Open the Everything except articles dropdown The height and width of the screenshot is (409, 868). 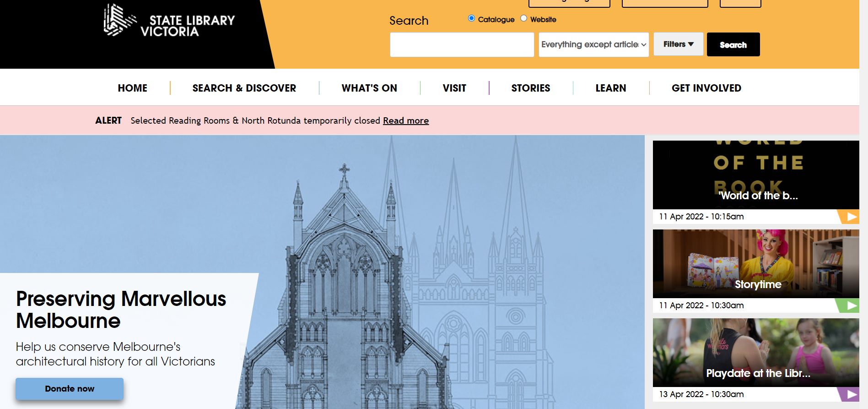click(x=593, y=44)
